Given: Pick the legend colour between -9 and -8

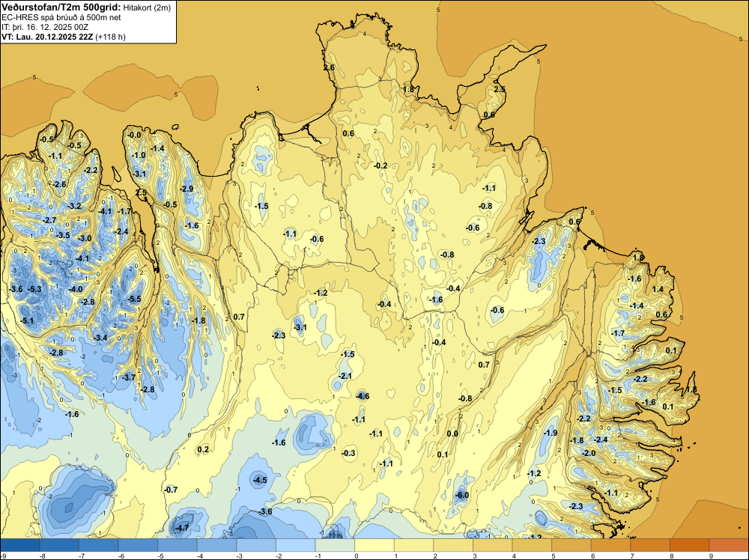Looking at the screenshot, I should point(20,545).
